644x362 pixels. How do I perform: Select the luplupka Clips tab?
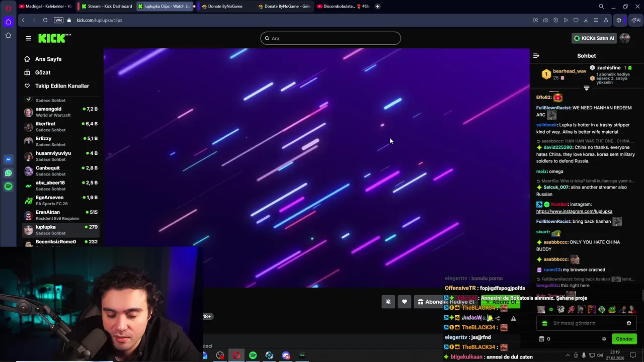(x=165, y=7)
